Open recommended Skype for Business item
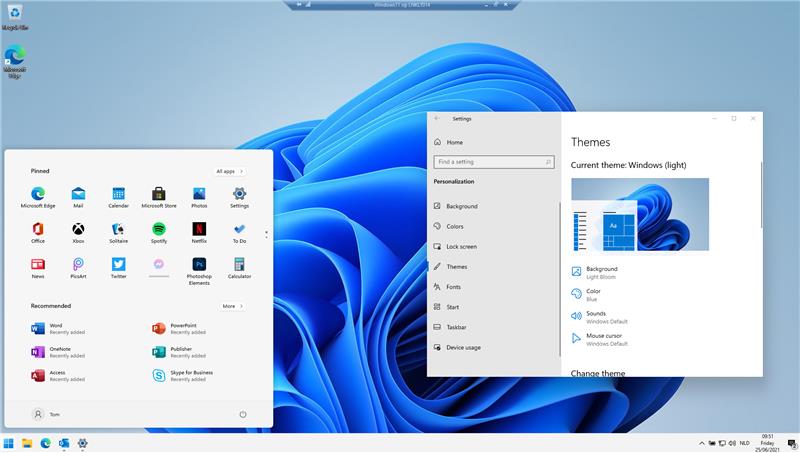The height and width of the screenshot is (453, 800). 182,376
